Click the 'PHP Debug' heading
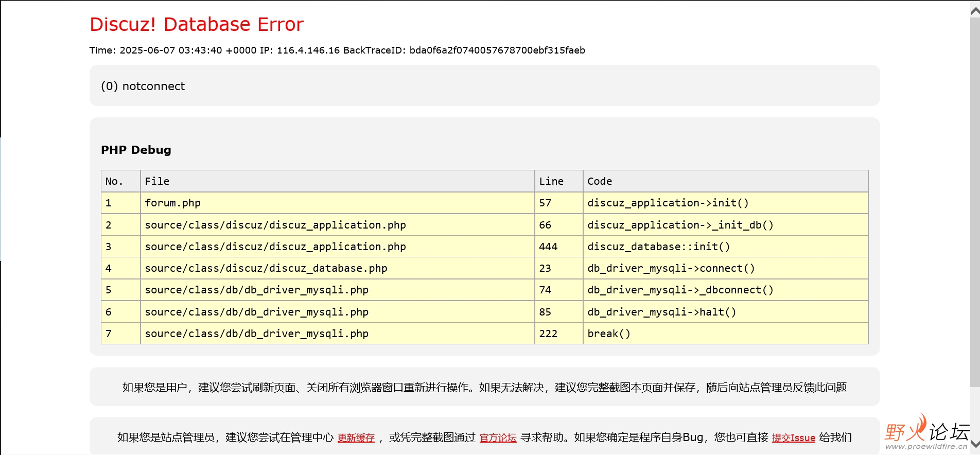The height and width of the screenshot is (455, 980). click(x=136, y=150)
